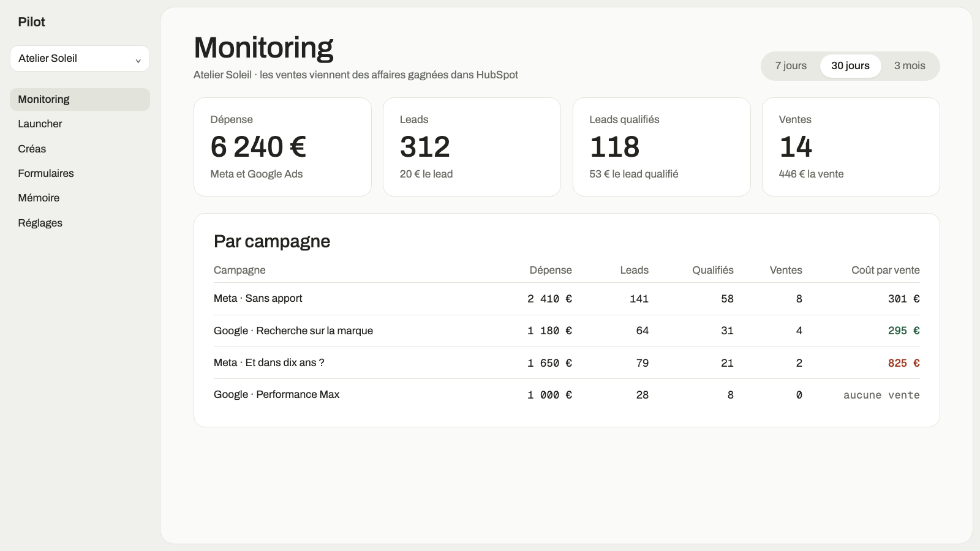Click the Qualifiés column header
The width and height of the screenshot is (980, 551).
(713, 270)
